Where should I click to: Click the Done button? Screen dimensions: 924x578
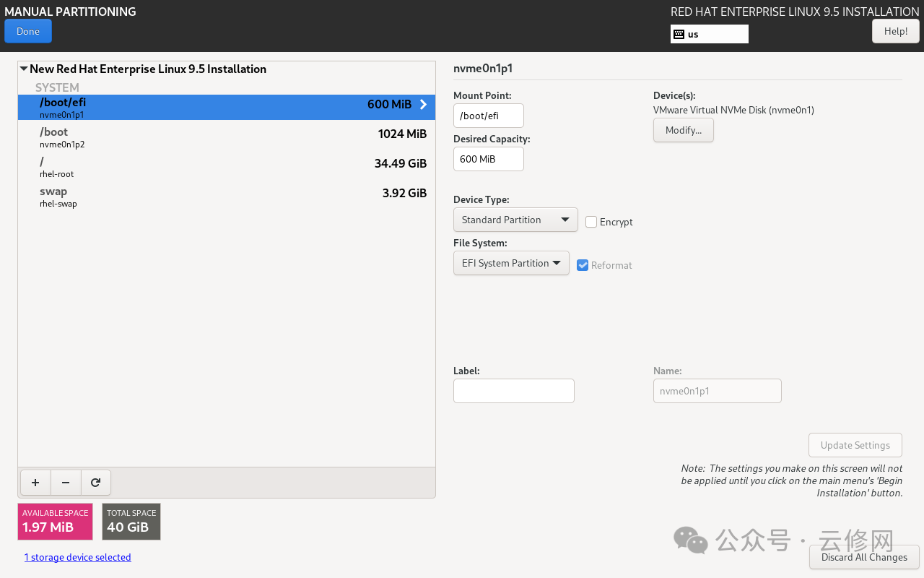click(x=28, y=31)
